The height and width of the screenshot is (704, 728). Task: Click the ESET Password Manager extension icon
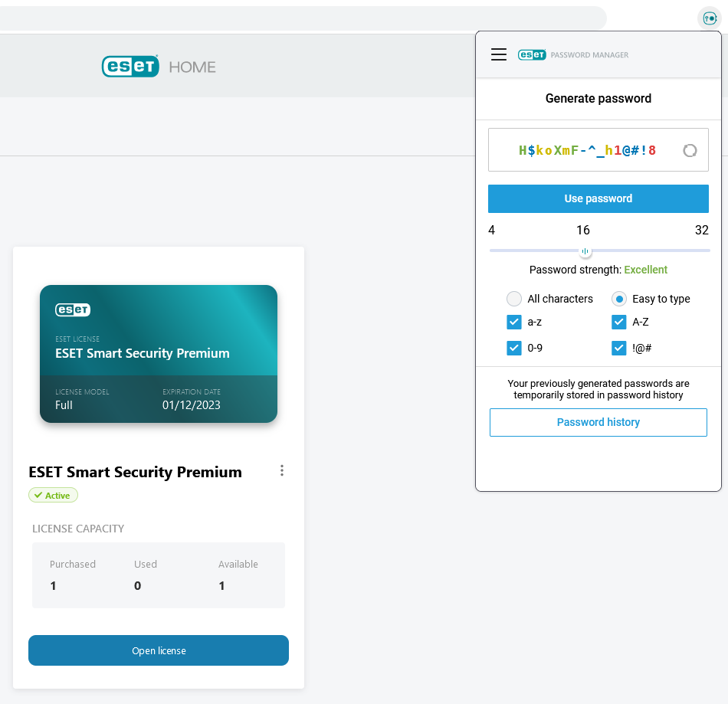point(710,18)
